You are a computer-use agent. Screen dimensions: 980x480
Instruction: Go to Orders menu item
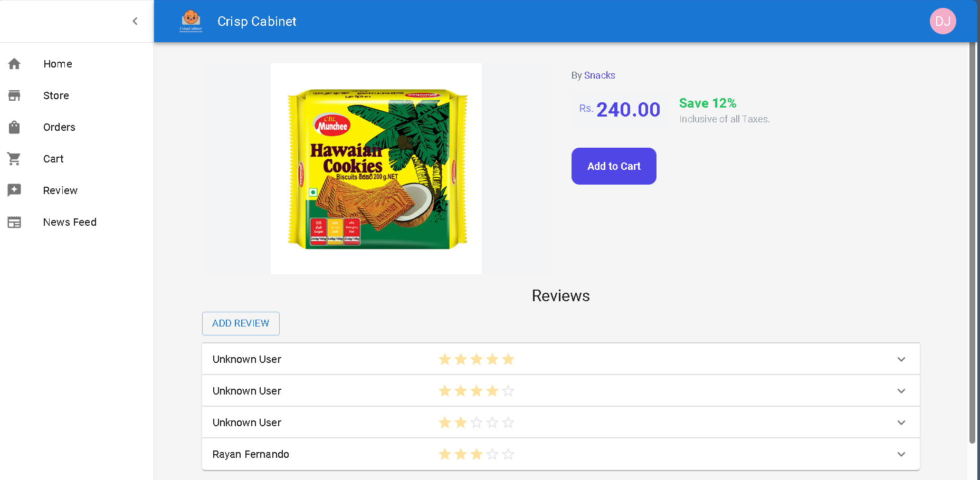tap(59, 127)
